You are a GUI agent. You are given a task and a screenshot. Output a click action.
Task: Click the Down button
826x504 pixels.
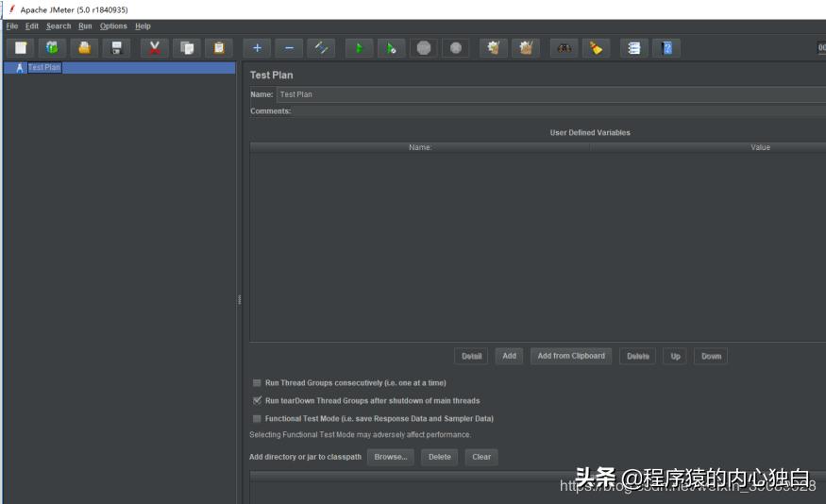(711, 356)
